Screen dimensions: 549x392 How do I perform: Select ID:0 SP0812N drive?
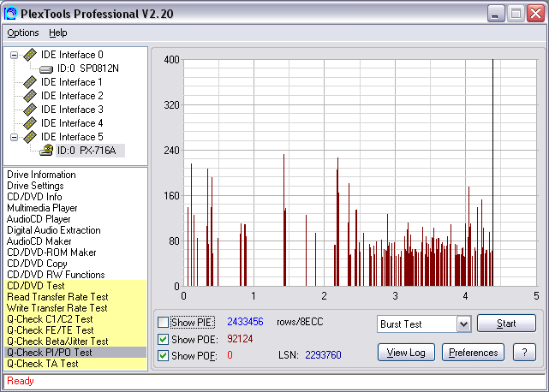click(88, 68)
